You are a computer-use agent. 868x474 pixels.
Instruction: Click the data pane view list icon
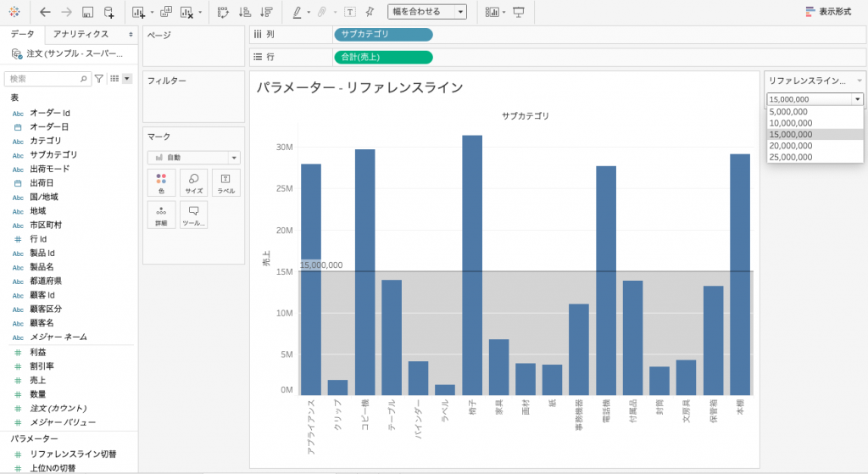[x=114, y=79]
